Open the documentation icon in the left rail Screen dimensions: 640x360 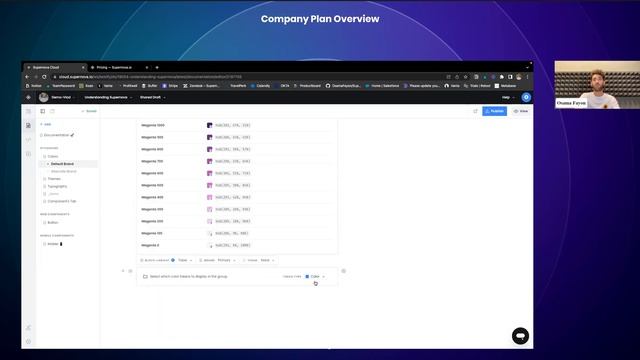(x=28, y=125)
